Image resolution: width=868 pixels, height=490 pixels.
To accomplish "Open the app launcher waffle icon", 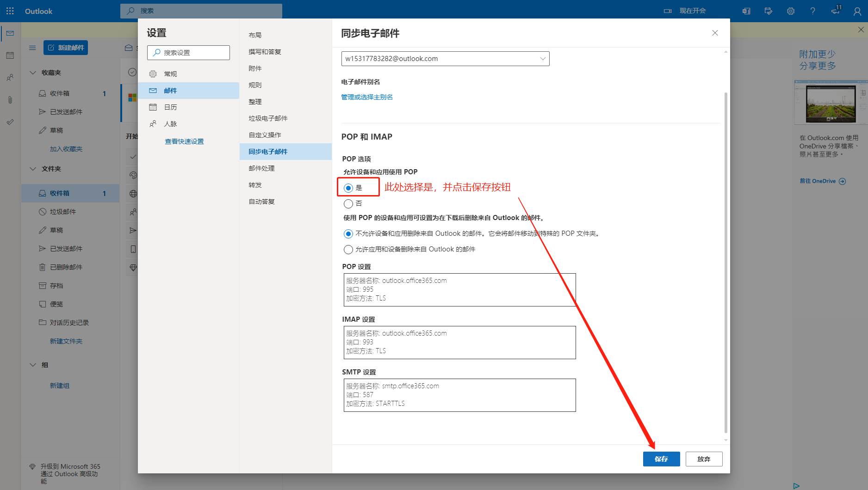I will (10, 11).
